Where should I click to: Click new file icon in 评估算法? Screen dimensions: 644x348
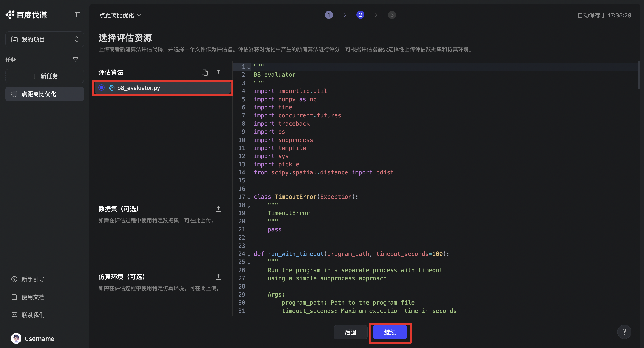pyautogui.click(x=205, y=73)
